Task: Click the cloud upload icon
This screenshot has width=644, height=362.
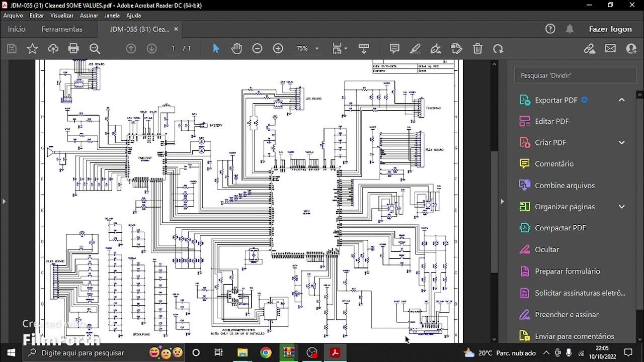Action: (x=53, y=49)
